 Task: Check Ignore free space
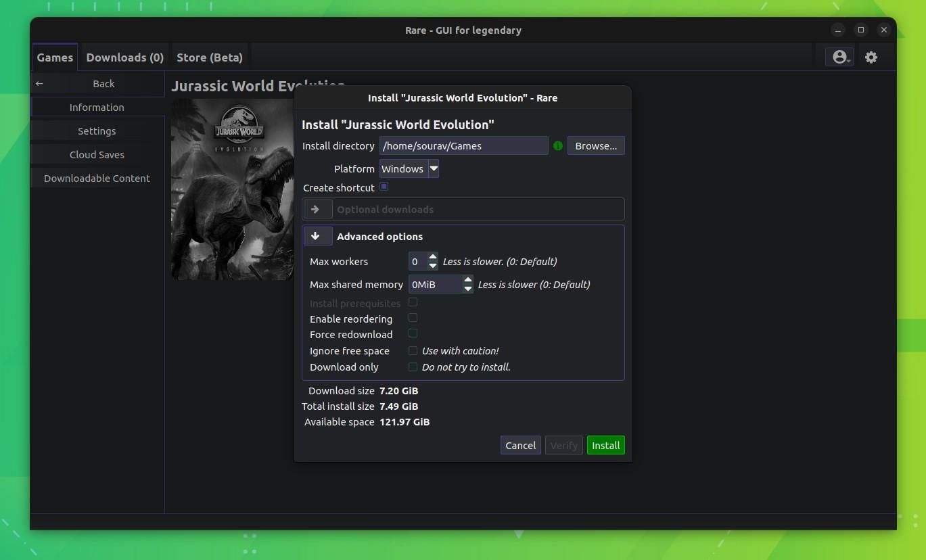pyautogui.click(x=413, y=350)
